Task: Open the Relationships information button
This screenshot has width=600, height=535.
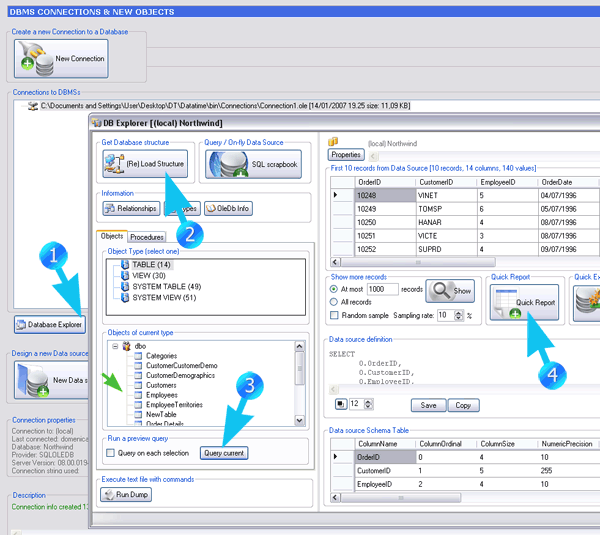Action: coord(131,209)
